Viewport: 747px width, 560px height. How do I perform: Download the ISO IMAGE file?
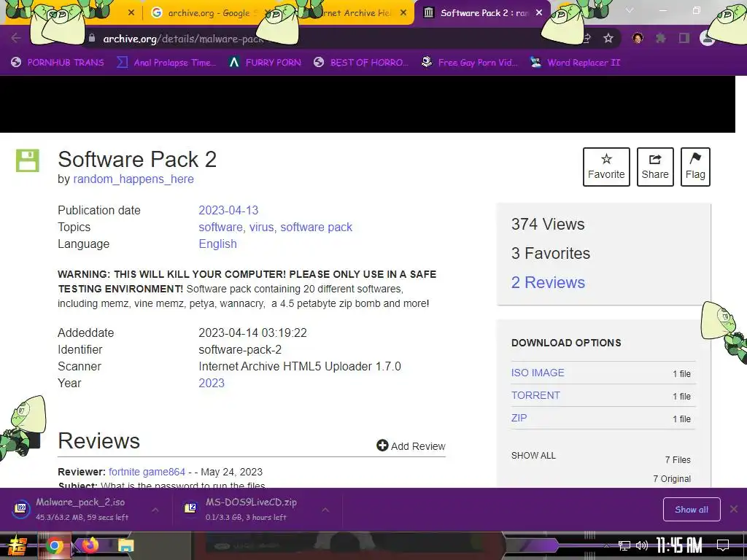pyautogui.click(x=538, y=373)
